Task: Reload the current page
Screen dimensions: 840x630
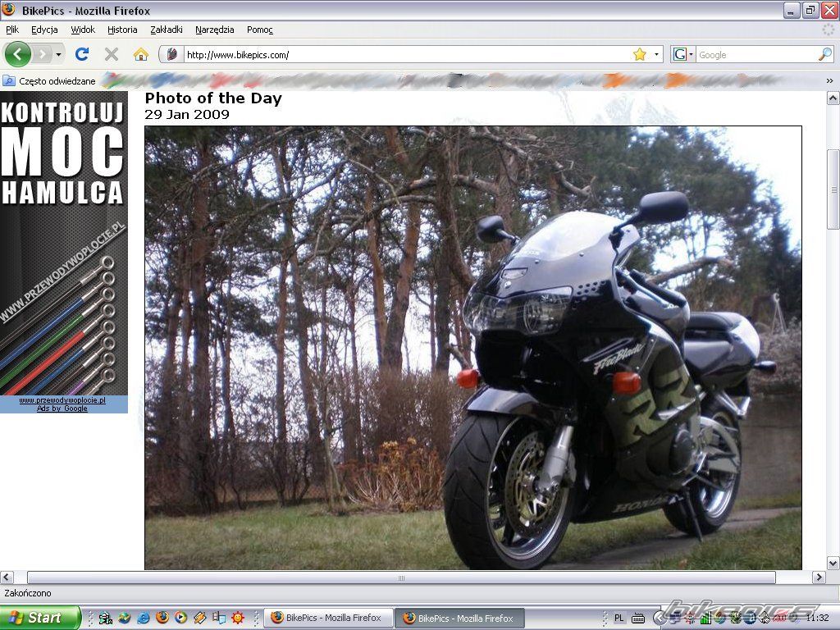Action: click(82, 54)
